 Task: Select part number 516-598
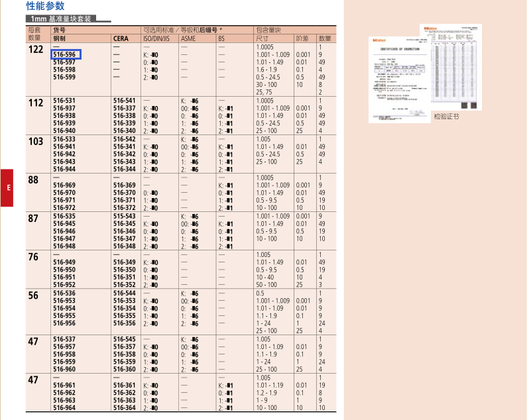click(x=64, y=70)
